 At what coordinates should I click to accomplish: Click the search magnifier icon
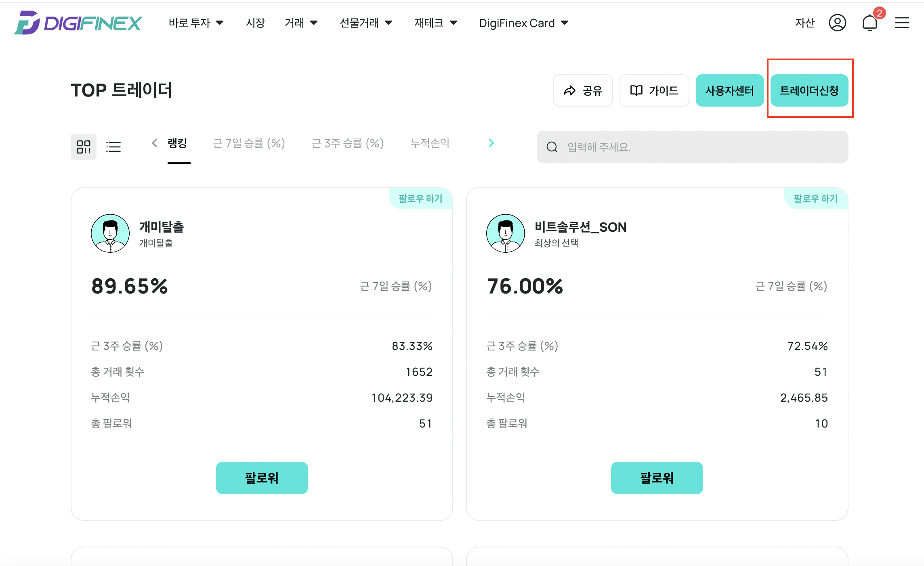pos(552,147)
